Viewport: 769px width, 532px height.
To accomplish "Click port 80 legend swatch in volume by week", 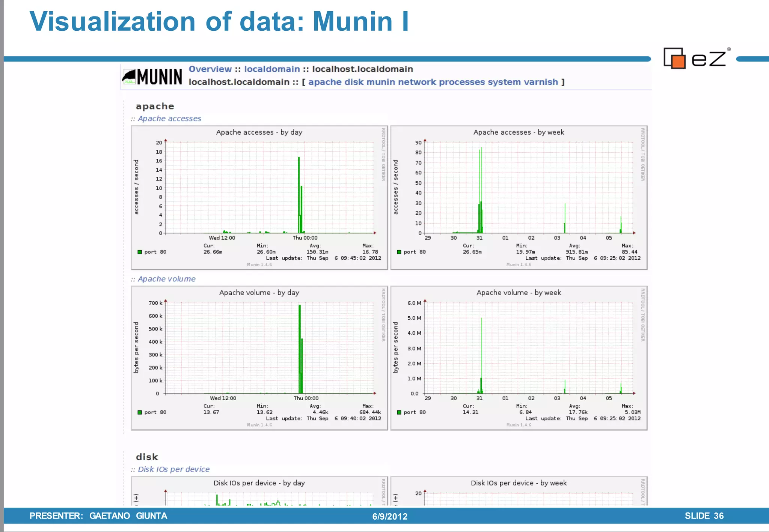I will coord(399,412).
